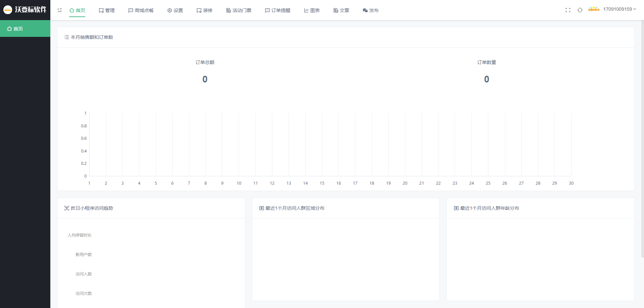Click y-axis label 0.8 on the chart
This screenshot has height=308, width=644.
84,126
